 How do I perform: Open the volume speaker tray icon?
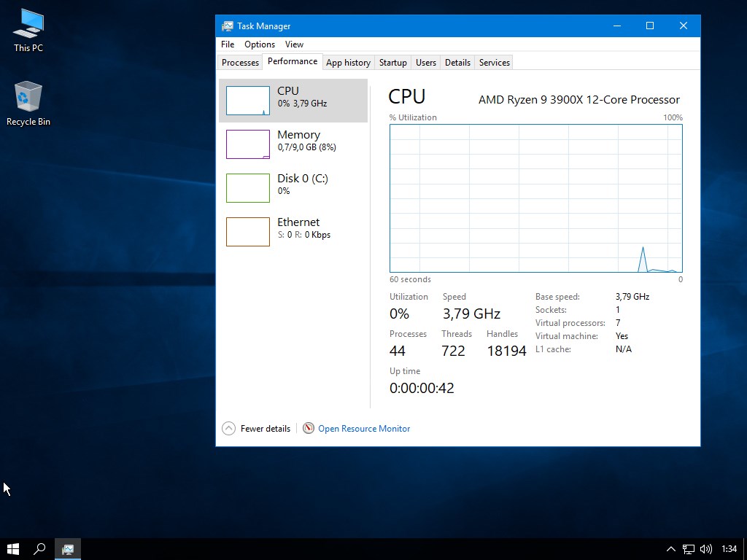tap(706, 549)
